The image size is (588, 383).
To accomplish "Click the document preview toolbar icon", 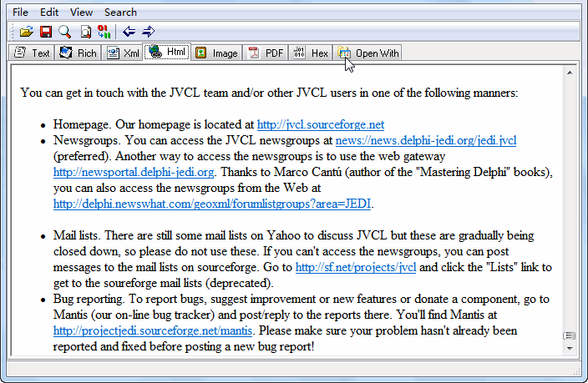I will tap(85, 32).
